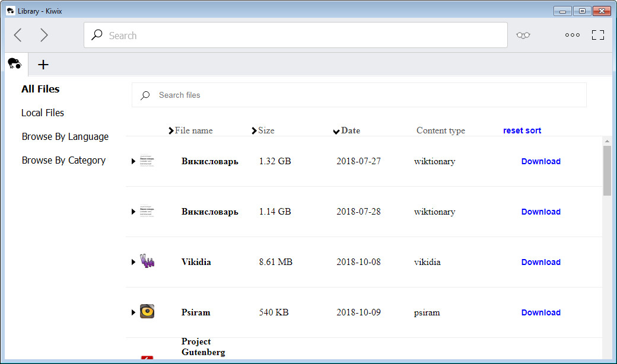Select the Psiram file name

[196, 312]
